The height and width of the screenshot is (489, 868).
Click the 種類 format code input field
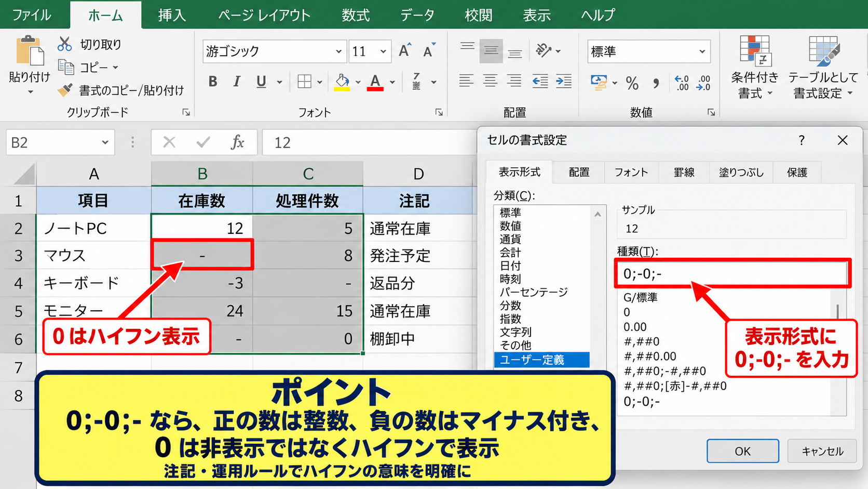coord(733,273)
